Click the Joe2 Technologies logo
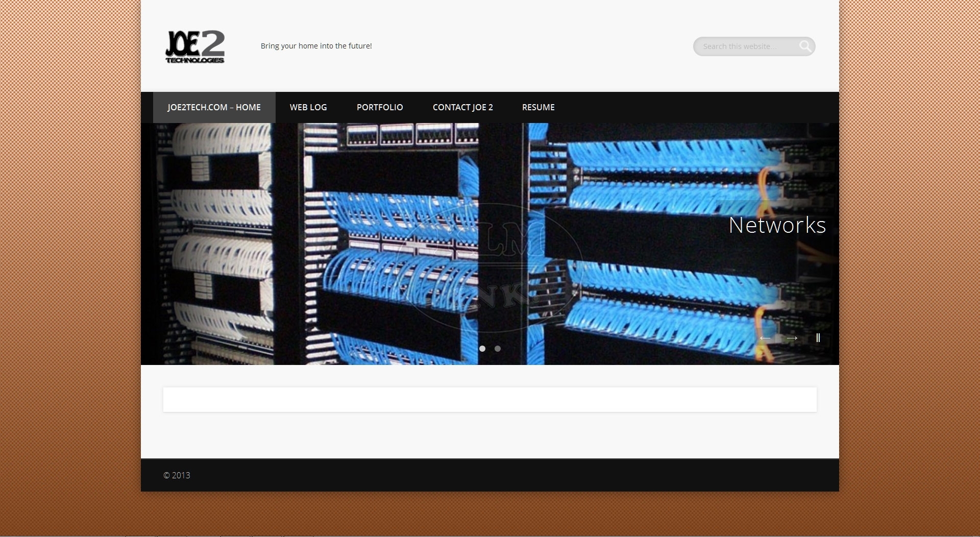Screen dimensions: 980x537 click(x=195, y=46)
